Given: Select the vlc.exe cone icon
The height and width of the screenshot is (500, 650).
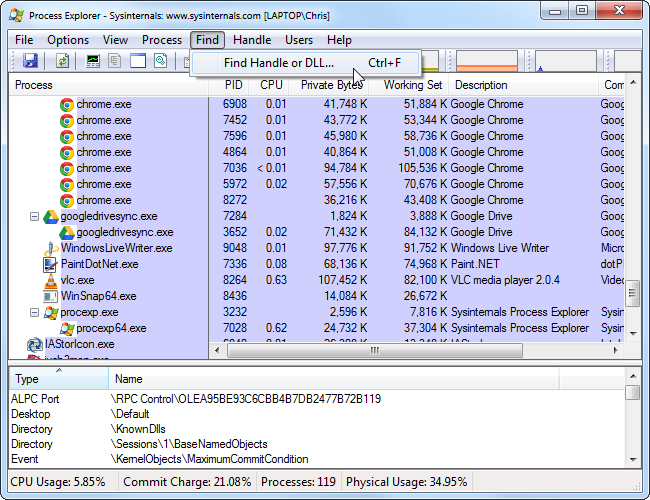Looking at the screenshot, I should tap(51, 280).
